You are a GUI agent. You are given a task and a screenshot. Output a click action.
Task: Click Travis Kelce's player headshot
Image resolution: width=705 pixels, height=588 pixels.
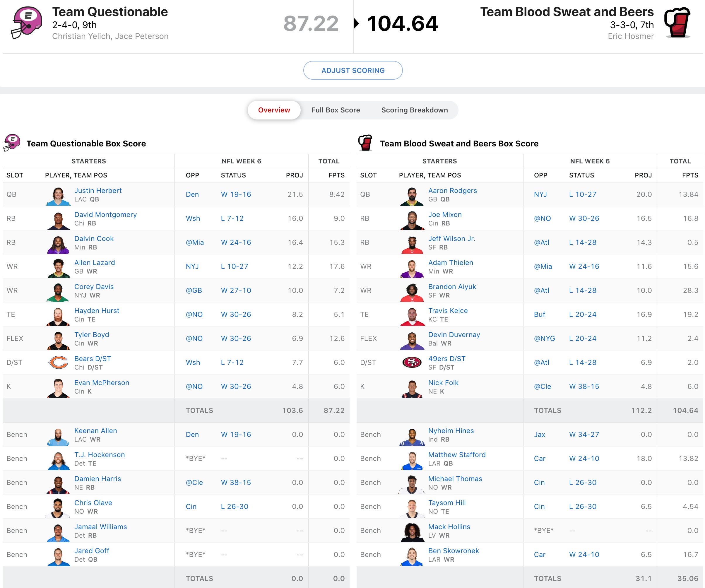click(x=412, y=316)
